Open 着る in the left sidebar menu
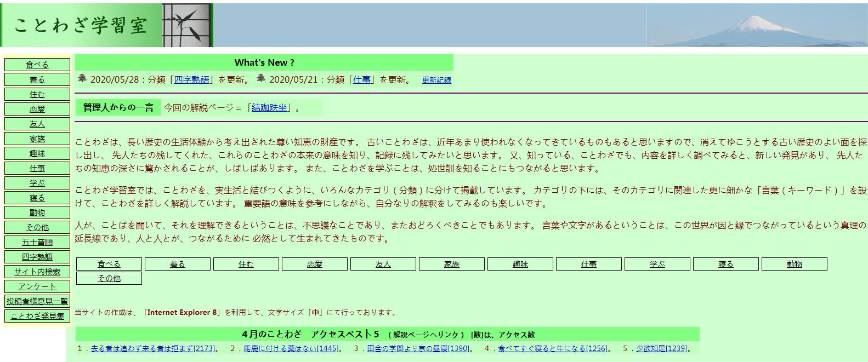 pyautogui.click(x=37, y=79)
